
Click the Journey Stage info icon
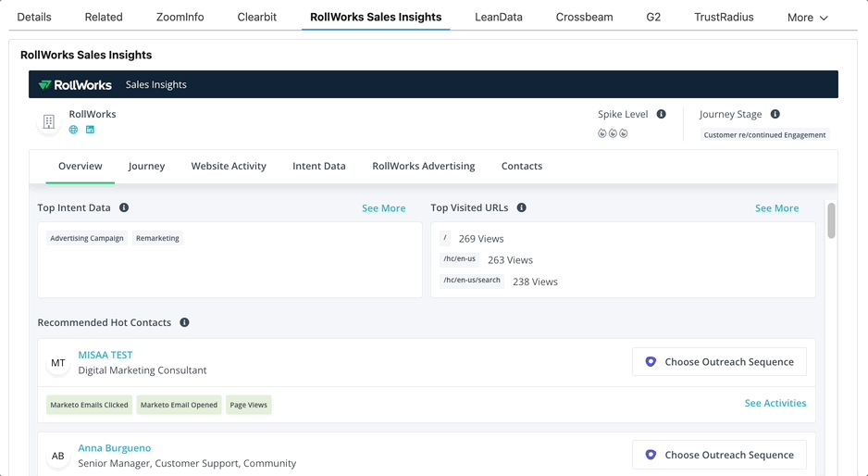click(x=775, y=114)
